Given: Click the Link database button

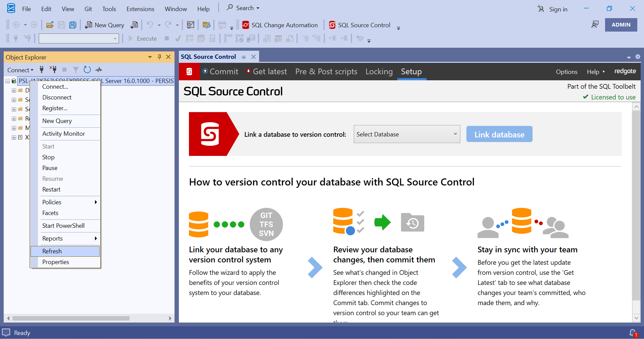Looking at the screenshot, I should (x=499, y=134).
